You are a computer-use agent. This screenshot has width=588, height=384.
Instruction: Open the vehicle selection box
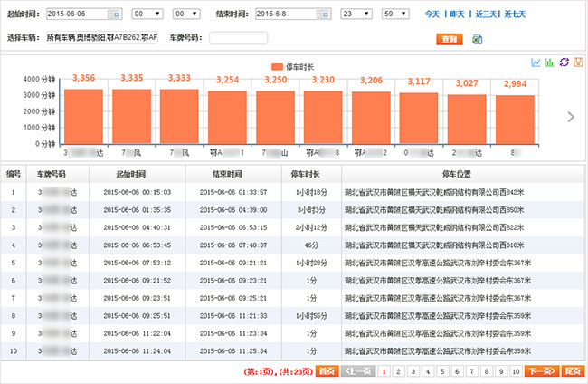point(102,37)
